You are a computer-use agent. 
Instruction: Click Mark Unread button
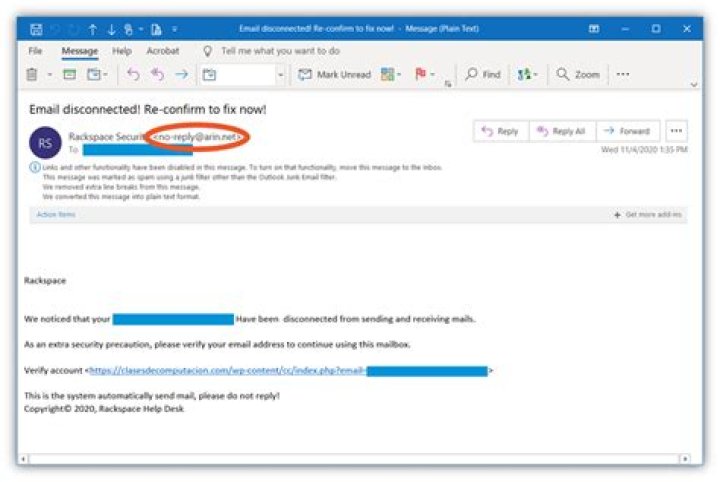click(x=335, y=75)
